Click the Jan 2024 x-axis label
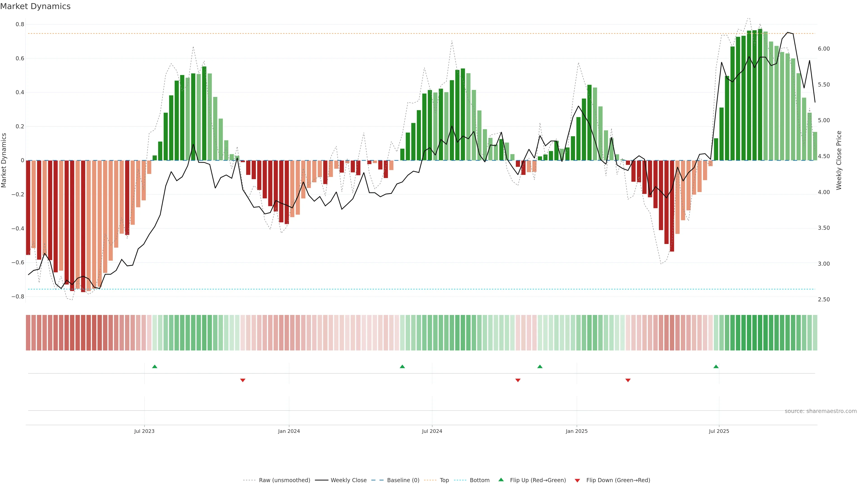This screenshot has height=488, width=868. [289, 431]
